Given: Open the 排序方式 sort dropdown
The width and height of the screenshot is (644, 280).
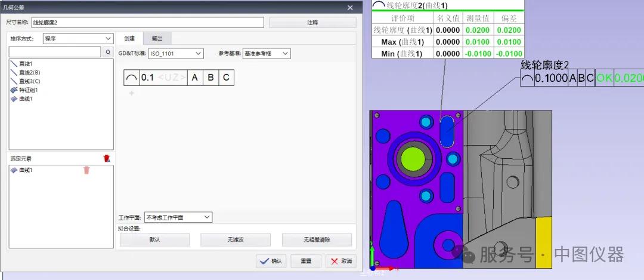Looking at the screenshot, I should [78, 39].
